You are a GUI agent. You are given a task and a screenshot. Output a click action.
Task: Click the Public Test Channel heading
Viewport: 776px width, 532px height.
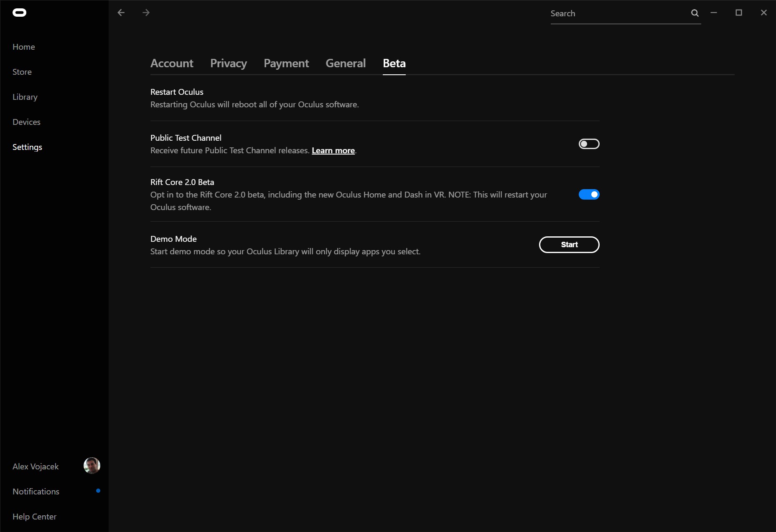186,138
